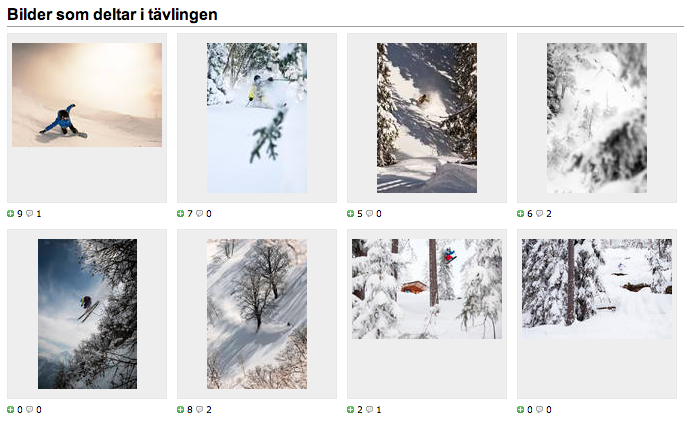Image resolution: width=684 pixels, height=423 pixels.
Task: Click green plus under airborne skier blue-sky photo
Action: [x=10, y=409]
